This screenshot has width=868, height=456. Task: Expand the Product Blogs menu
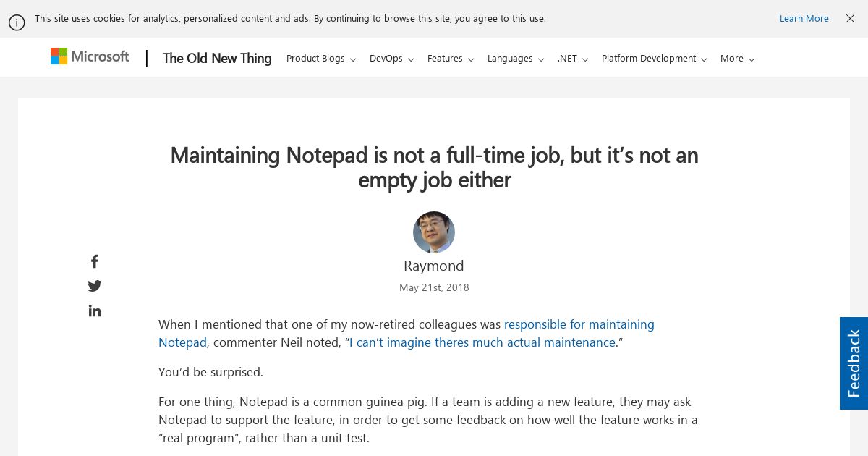(321, 59)
